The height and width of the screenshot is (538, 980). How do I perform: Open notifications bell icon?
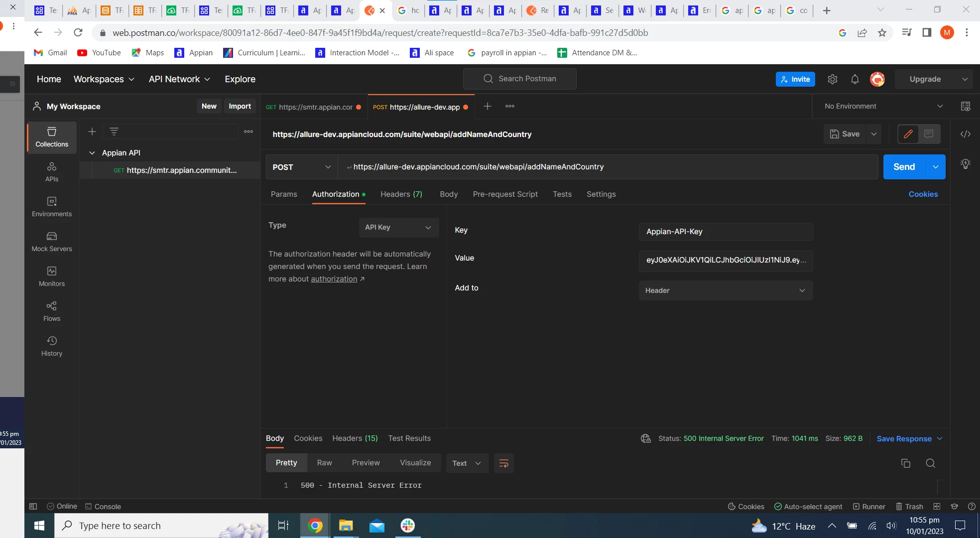(x=855, y=79)
